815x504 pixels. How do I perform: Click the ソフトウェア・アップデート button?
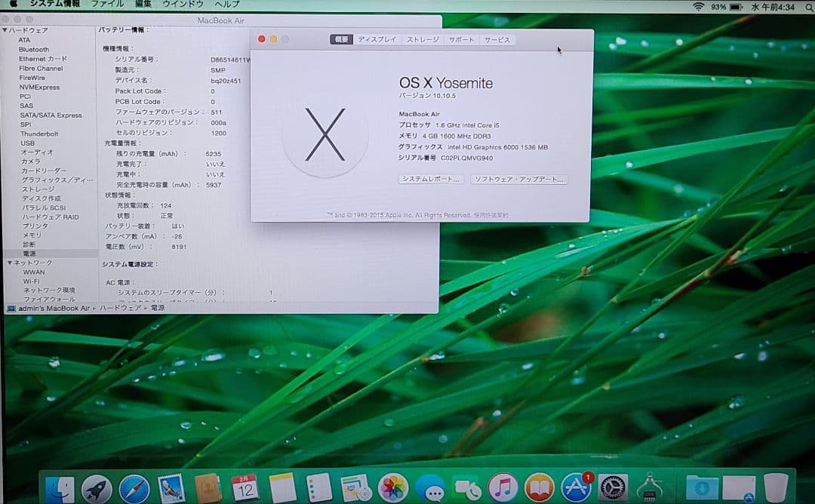(521, 180)
